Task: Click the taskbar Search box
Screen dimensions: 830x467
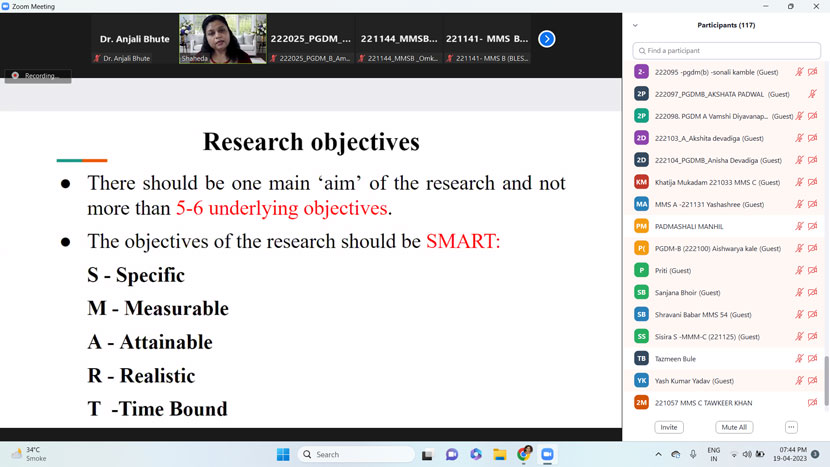Action: 356,454
